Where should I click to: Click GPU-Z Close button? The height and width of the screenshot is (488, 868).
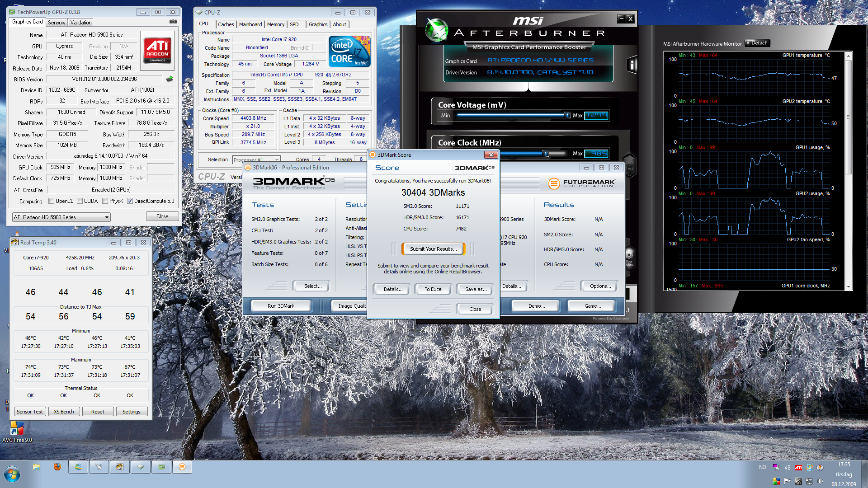click(162, 216)
